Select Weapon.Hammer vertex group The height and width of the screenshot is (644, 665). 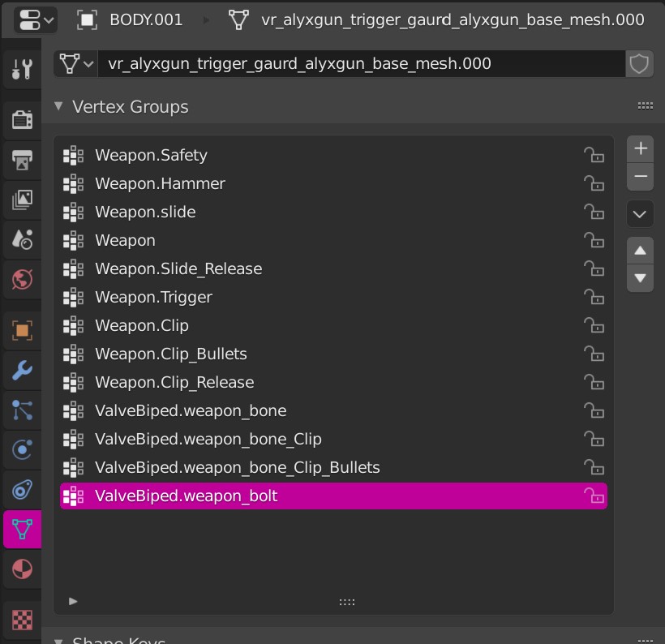(x=333, y=183)
